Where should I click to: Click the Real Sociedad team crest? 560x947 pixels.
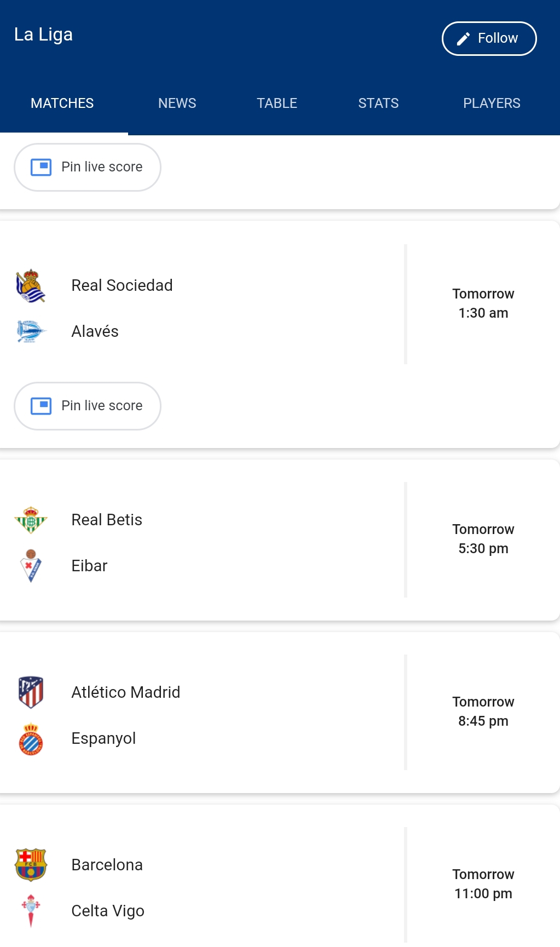pyautogui.click(x=31, y=285)
